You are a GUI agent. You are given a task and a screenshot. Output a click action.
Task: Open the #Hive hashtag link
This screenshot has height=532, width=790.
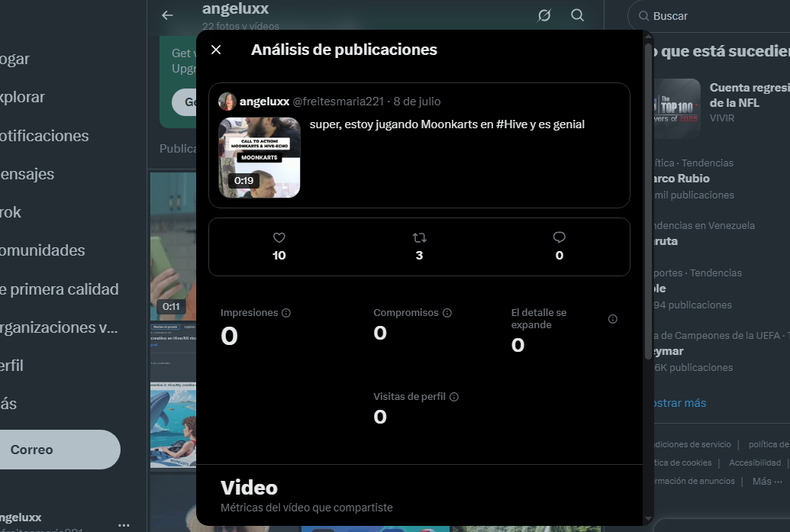click(x=512, y=124)
